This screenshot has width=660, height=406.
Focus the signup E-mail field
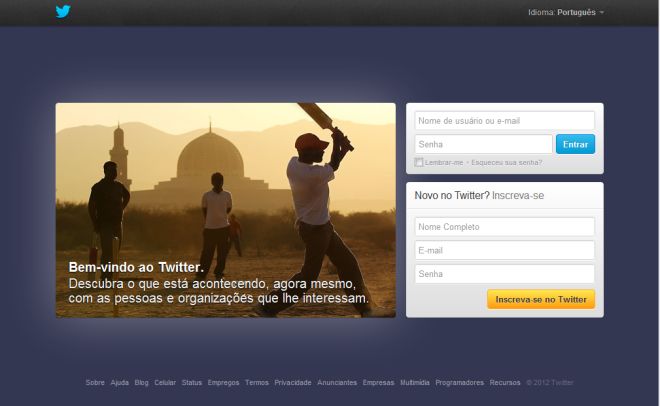coord(504,250)
